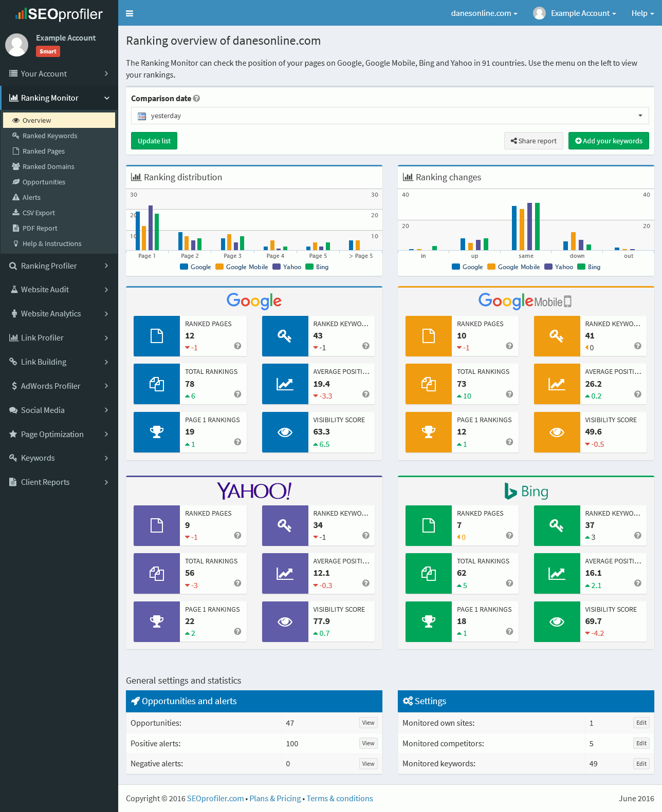Click Yahoo Page 1 Rankings trophy icon
This screenshot has height=812, width=662.
click(x=157, y=622)
